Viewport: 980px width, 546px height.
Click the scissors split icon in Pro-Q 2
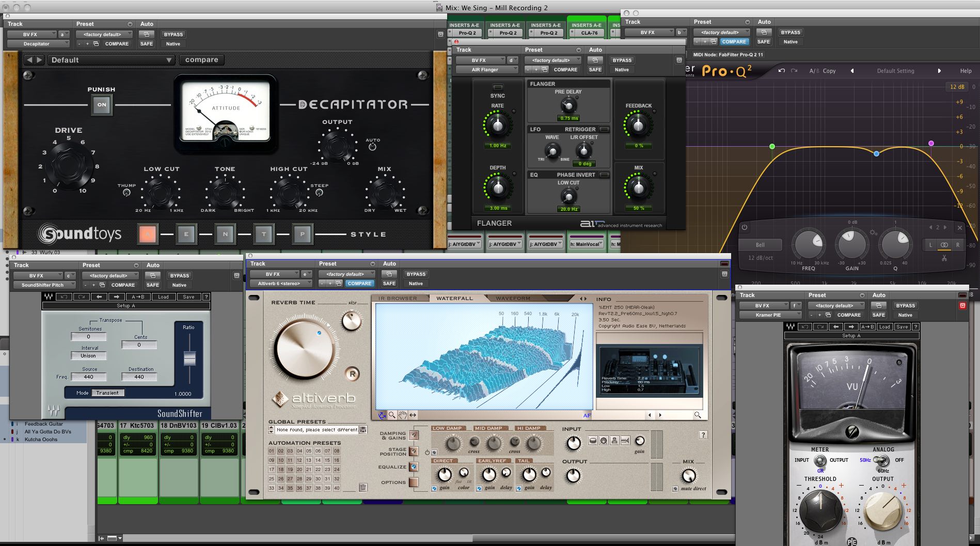pyautogui.click(x=944, y=258)
